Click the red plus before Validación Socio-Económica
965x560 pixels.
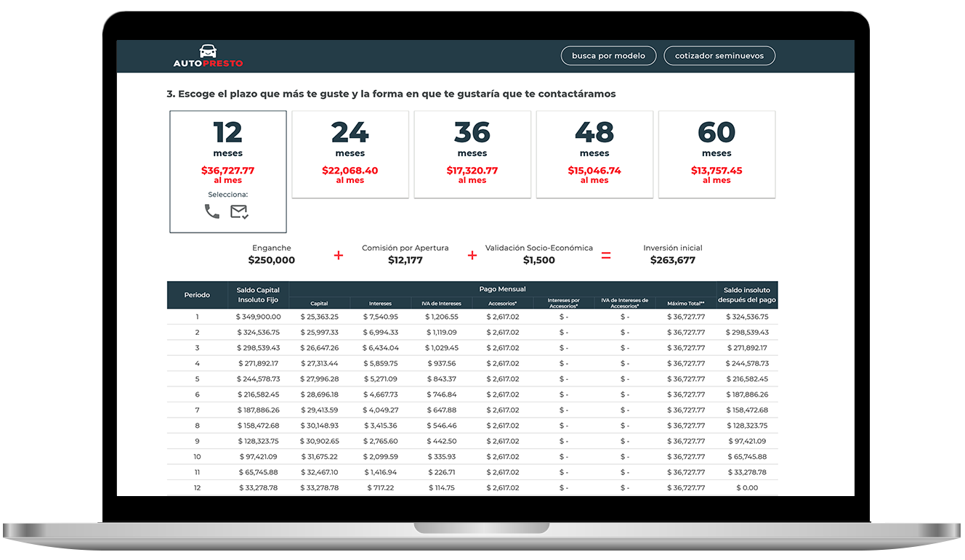click(x=472, y=255)
